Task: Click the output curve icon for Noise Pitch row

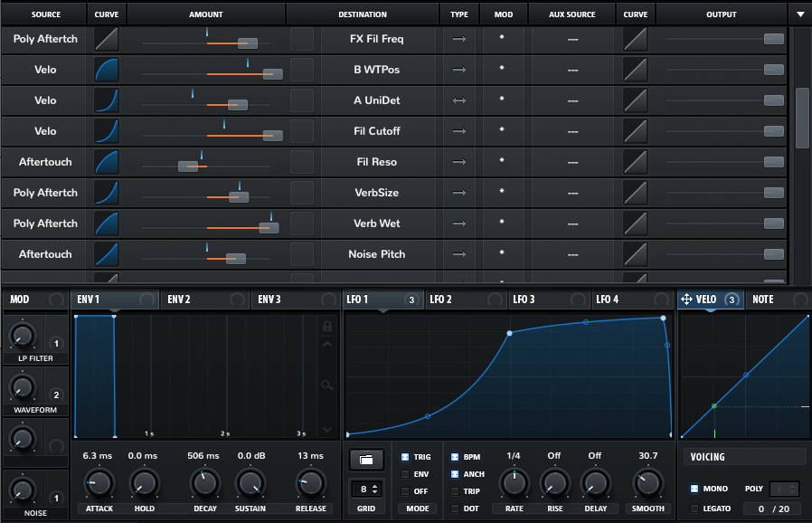Action: pos(636,254)
